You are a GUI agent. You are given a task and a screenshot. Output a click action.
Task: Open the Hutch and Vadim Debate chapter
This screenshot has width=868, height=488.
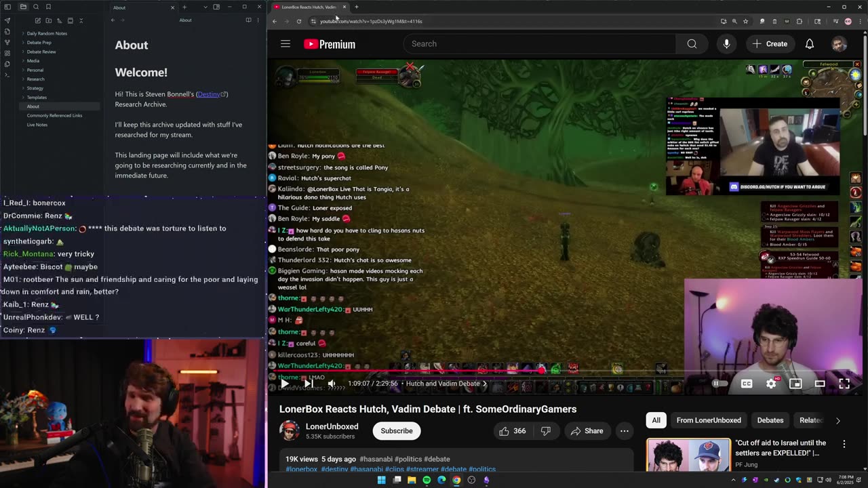[x=446, y=384]
